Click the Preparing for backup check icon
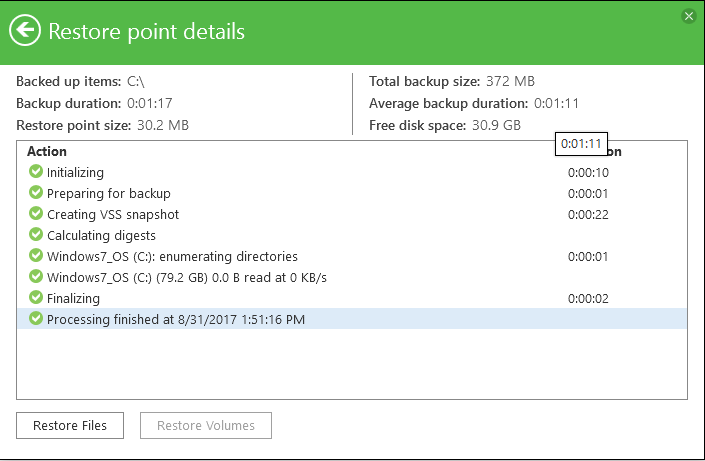The width and height of the screenshot is (705, 461). [x=36, y=193]
